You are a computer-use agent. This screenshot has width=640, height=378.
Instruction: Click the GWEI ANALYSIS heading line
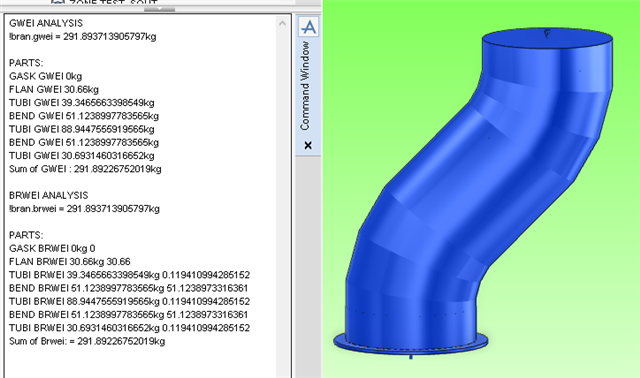46,23
